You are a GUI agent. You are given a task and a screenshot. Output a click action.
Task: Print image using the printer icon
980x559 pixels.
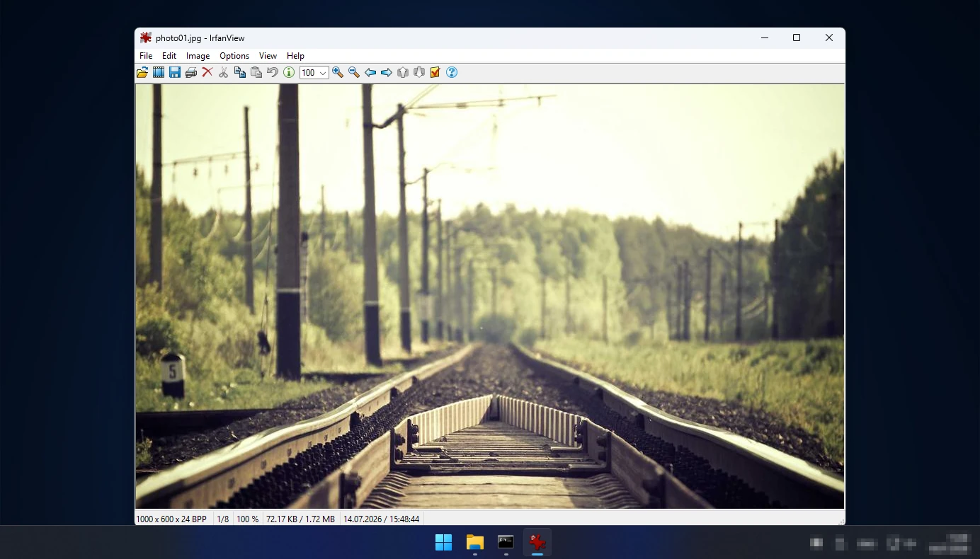(191, 72)
